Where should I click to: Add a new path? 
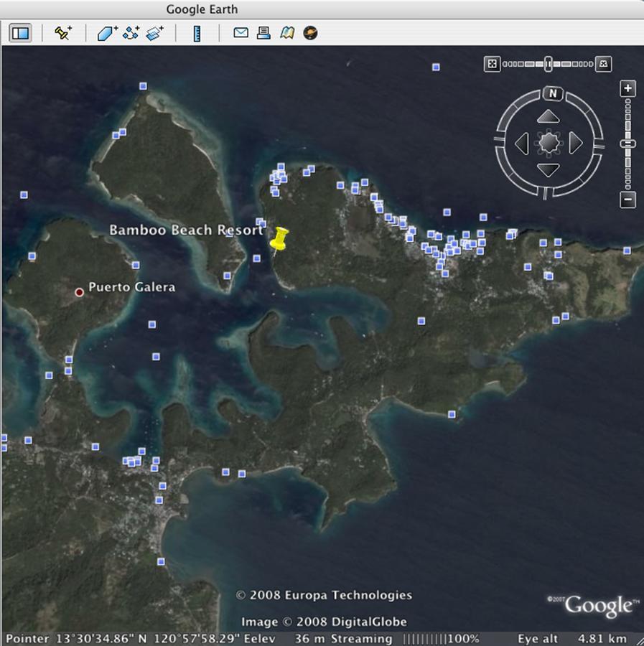131,33
